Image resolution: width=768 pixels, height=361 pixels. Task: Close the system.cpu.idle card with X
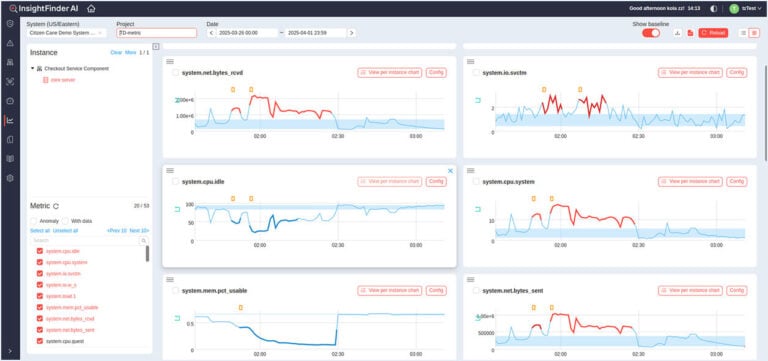(451, 171)
